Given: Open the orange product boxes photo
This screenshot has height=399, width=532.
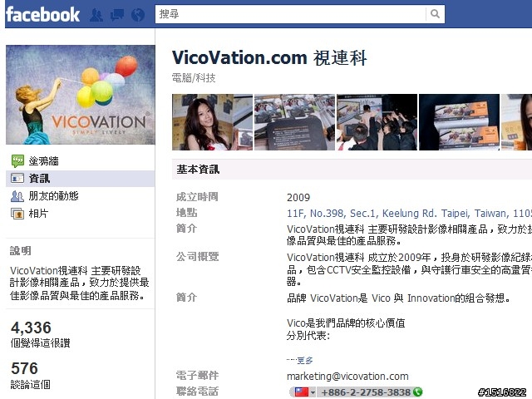Looking at the screenshot, I should click(x=459, y=122).
